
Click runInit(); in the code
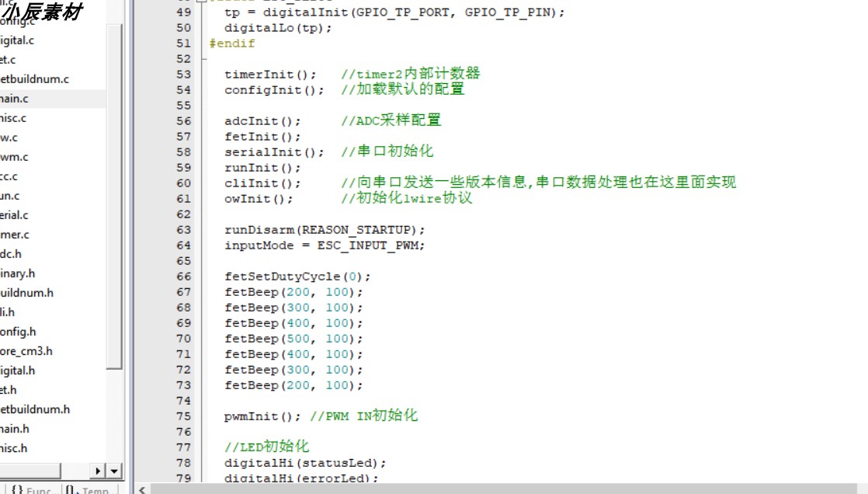click(x=262, y=167)
